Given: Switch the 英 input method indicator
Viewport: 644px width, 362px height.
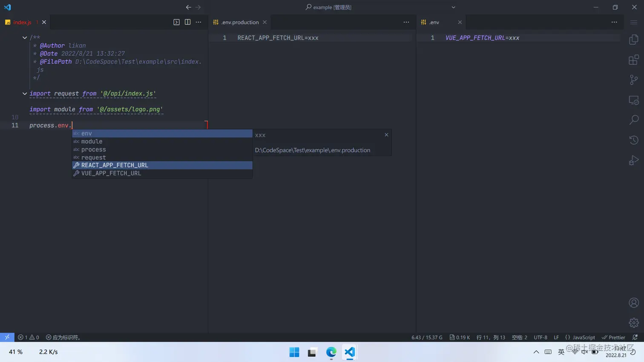Looking at the screenshot, I should [x=561, y=352].
